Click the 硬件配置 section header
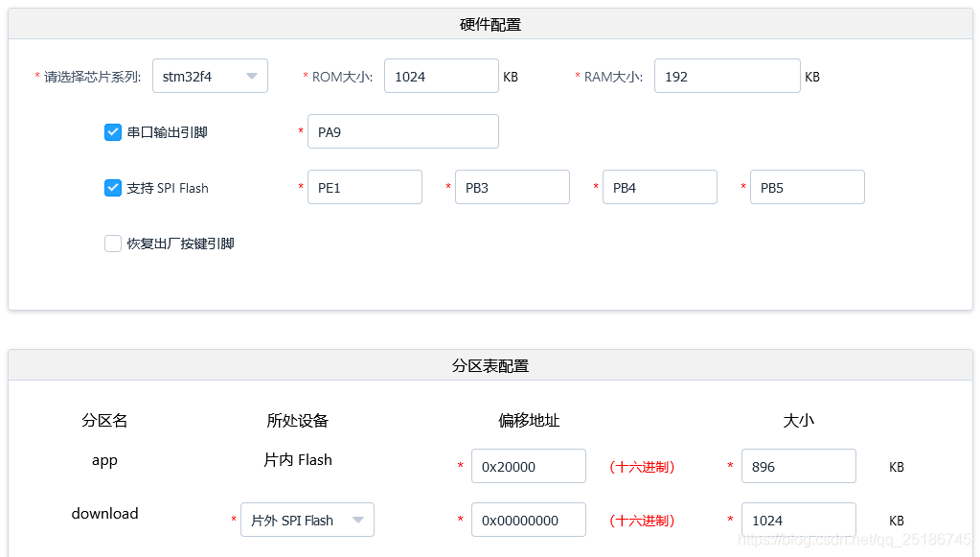The width and height of the screenshot is (980, 557). (490, 24)
